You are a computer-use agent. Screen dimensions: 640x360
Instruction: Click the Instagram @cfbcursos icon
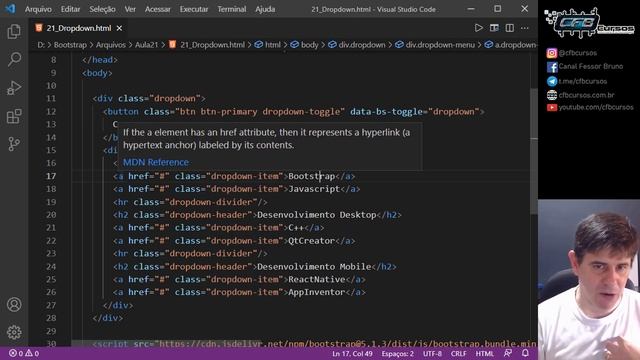(x=552, y=53)
